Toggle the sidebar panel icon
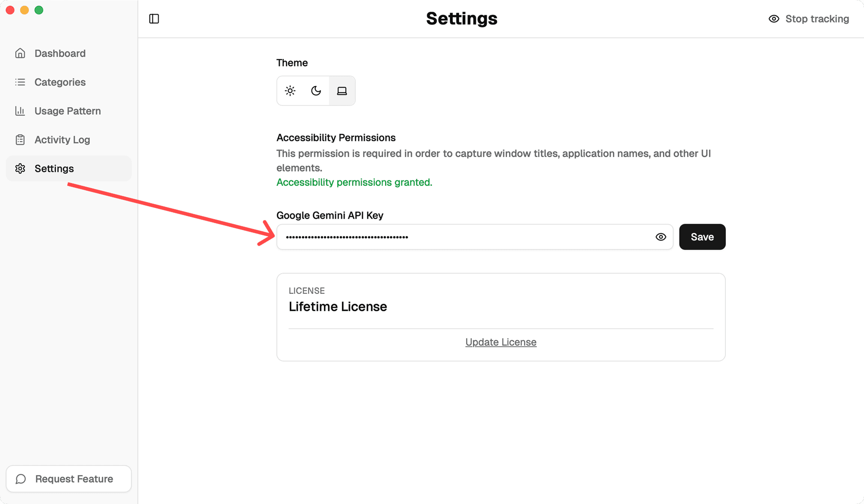Viewport: 864px width, 504px height. (154, 18)
